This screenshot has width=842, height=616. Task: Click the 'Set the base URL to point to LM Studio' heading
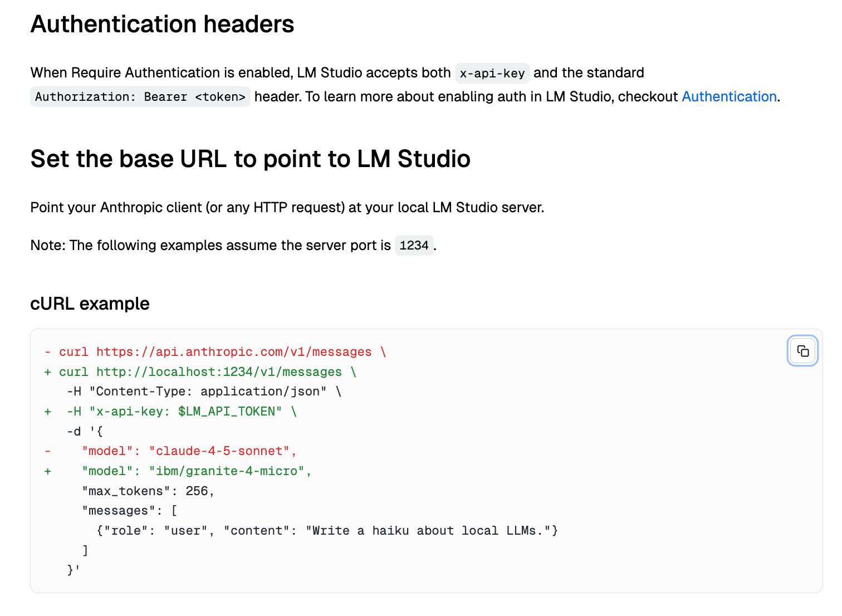pos(251,159)
